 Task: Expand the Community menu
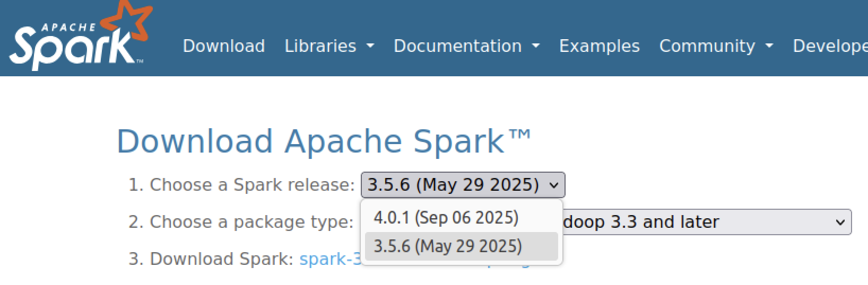pos(716,46)
